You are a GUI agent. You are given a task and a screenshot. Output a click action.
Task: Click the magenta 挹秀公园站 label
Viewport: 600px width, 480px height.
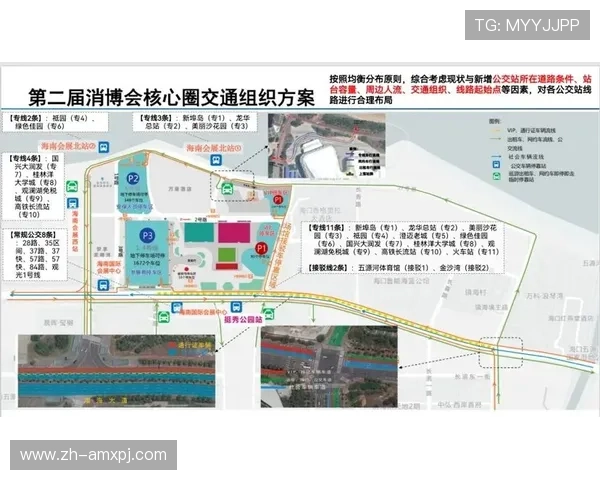pos(243,319)
